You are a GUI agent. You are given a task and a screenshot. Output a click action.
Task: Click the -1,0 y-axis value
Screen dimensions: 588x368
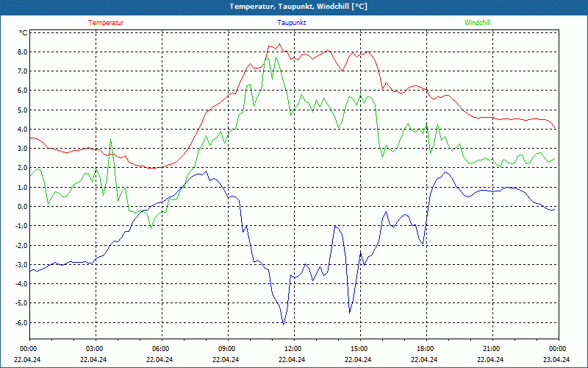coord(22,226)
